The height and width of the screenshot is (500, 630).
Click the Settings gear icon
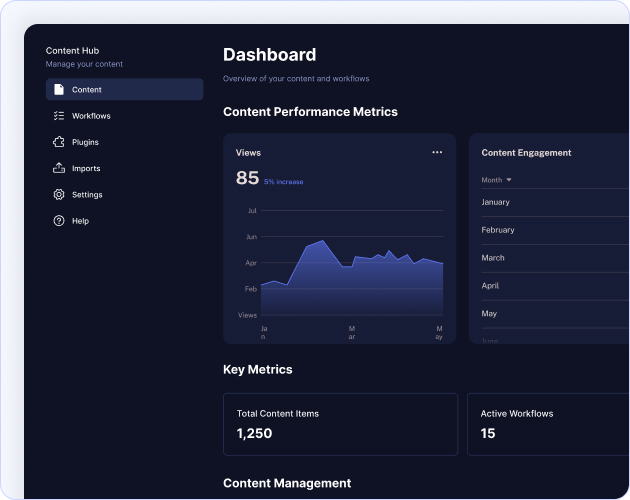[x=59, y=195]
